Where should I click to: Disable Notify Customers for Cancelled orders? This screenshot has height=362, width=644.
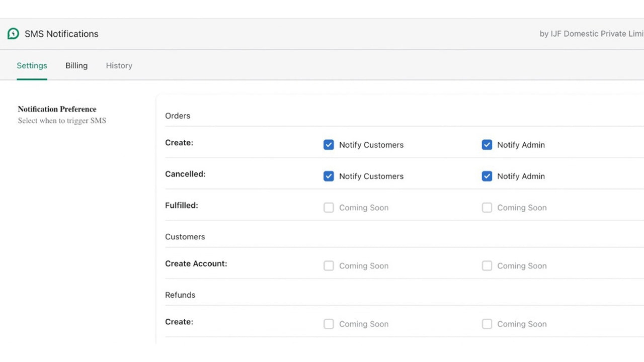pyautogui.click(x=329, y=176)
